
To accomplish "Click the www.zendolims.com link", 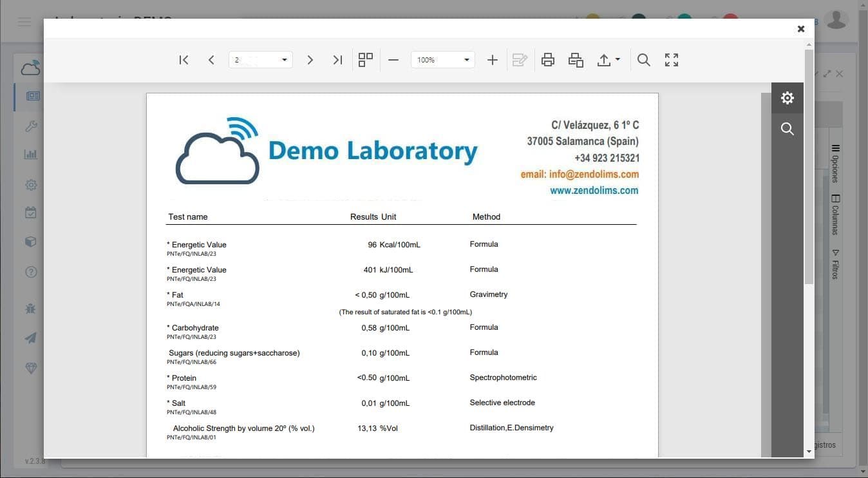I will pyautogui.click(x=594, y=190).
